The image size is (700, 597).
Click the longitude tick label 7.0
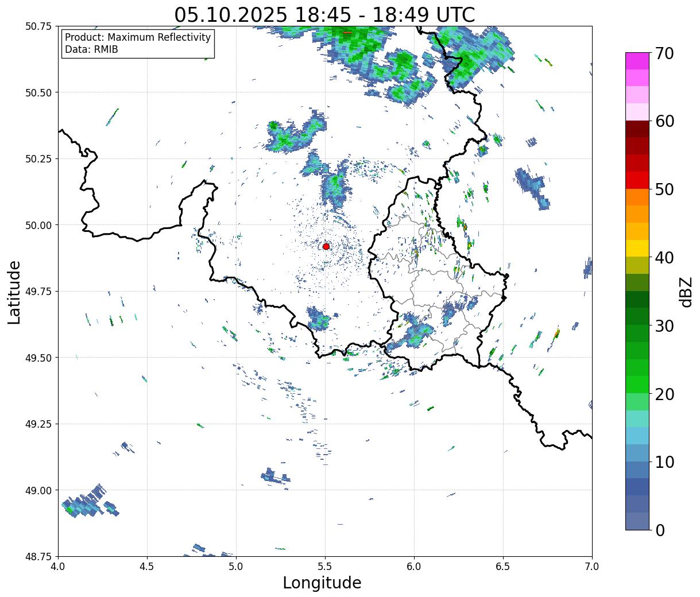point(592,567)
